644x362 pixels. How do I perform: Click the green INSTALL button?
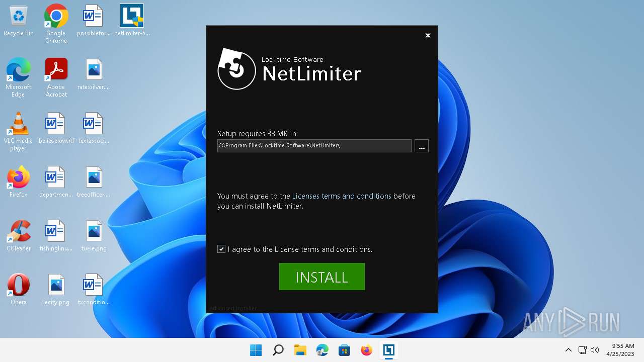click(x=322, y=277)
